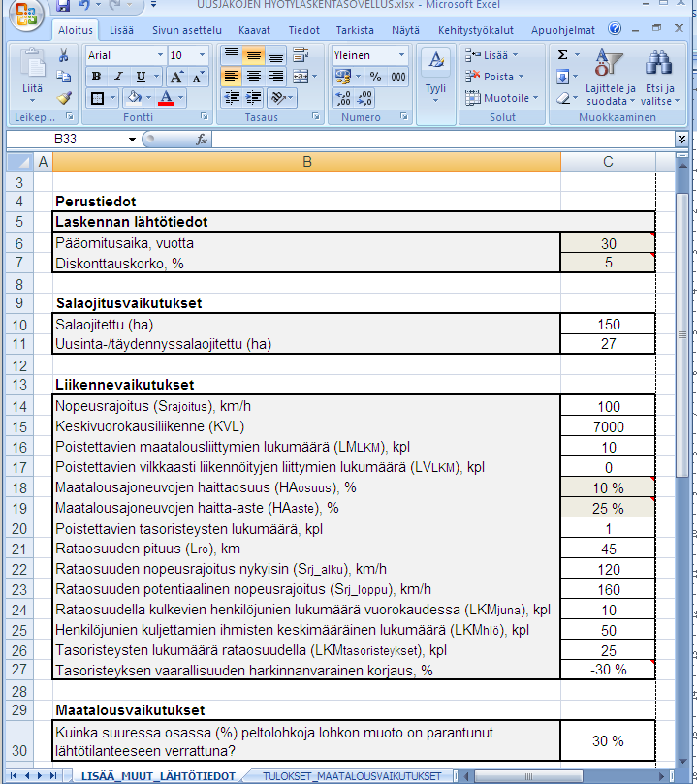Open the Kehitystyökalut tab
Viewport: 697px width, 784px height.
476,30
